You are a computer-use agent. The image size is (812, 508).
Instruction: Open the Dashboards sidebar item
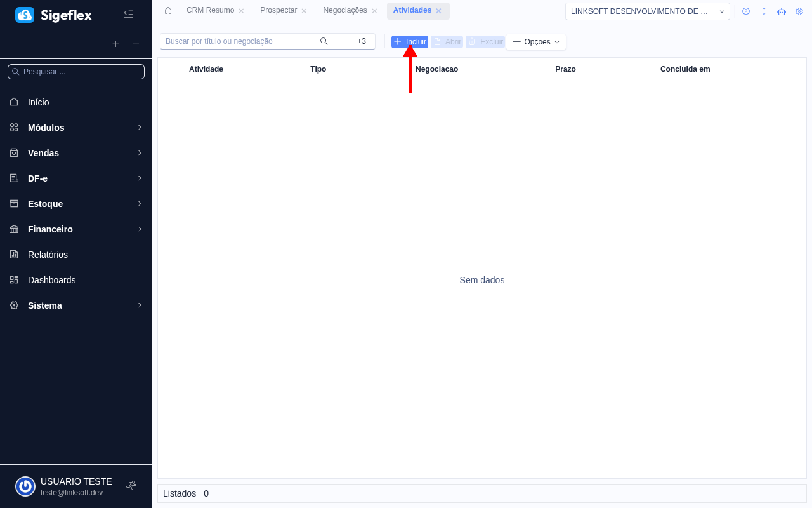(52, 280)
